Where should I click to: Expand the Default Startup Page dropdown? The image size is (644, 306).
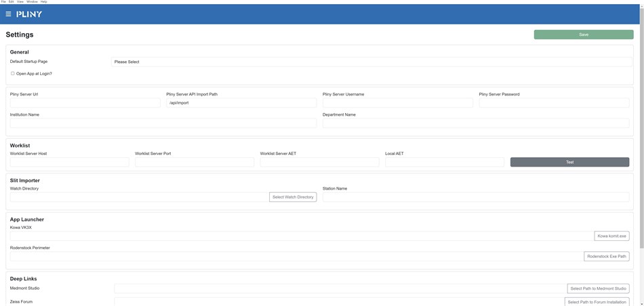371,62
